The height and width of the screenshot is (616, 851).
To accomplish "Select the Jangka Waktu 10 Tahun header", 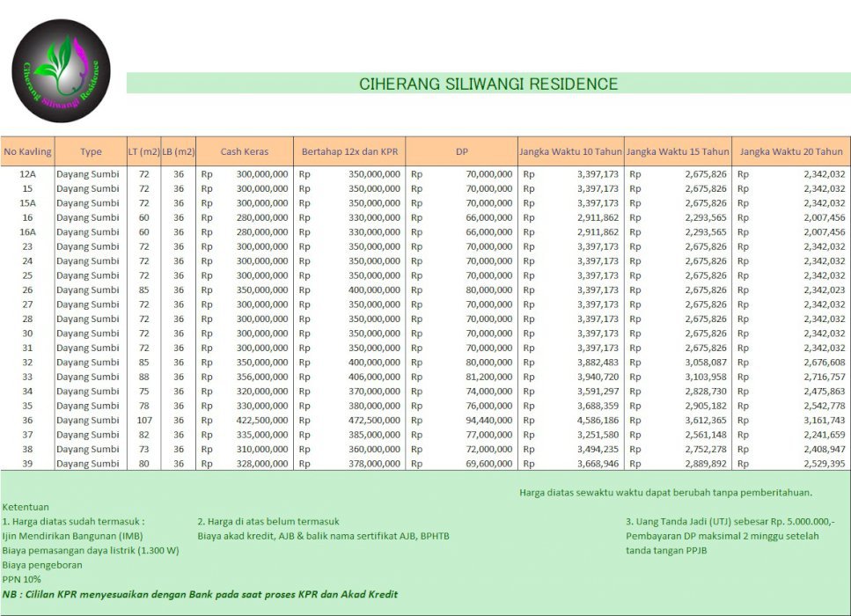I will [x=570, y=151].
